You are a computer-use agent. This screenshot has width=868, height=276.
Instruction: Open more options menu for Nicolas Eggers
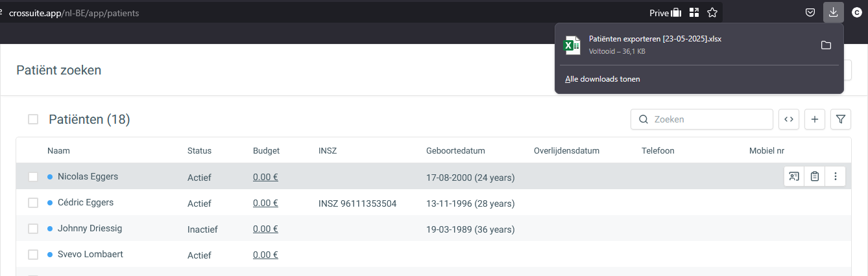point(836,176)
